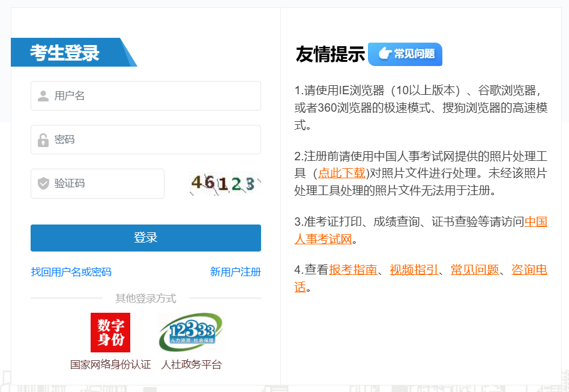The width and height of the screenshot is (569, 392).
Task: Download photo tool via 点此下载 link
Action: pyautogui.click(x=342, y=173)
